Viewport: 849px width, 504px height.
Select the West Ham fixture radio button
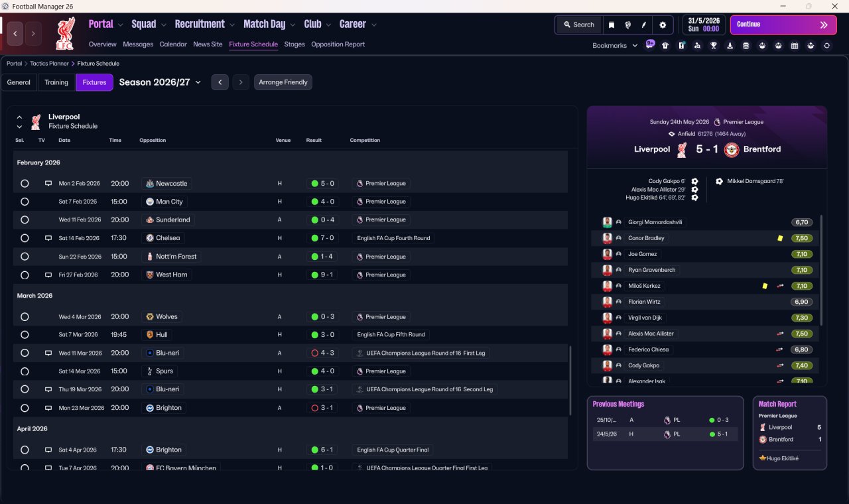[25, 275]
